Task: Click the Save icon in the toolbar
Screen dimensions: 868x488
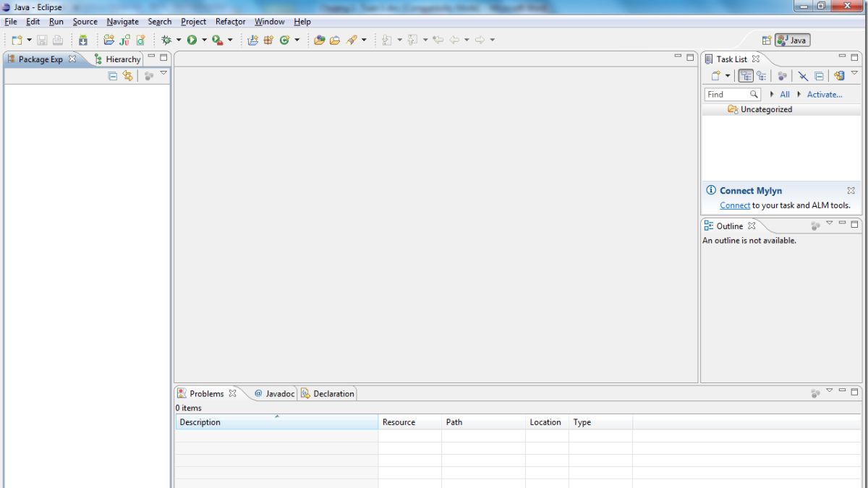Action: point(42,40)
